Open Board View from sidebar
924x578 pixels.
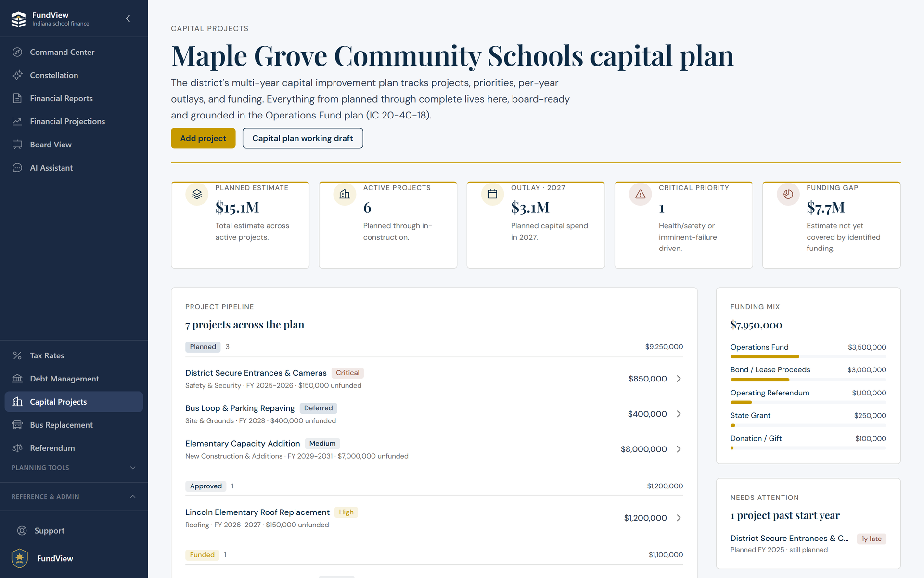pos(74,144)
